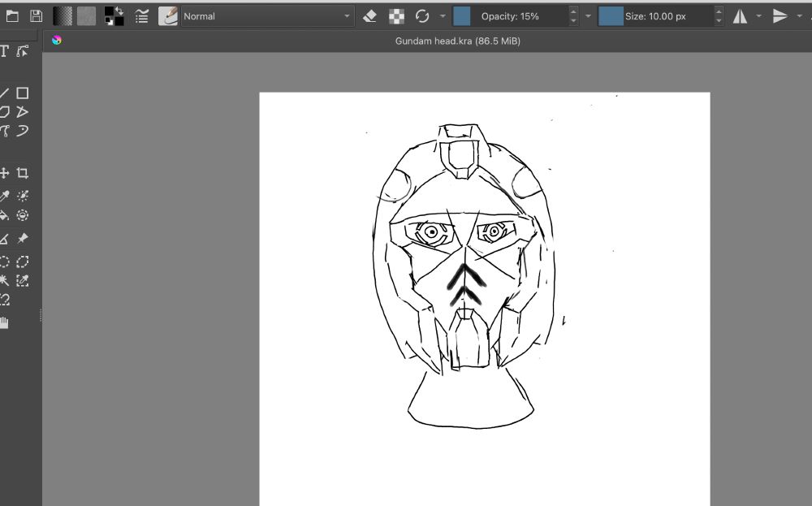Reload the original brush preset

tap(422, 16)
